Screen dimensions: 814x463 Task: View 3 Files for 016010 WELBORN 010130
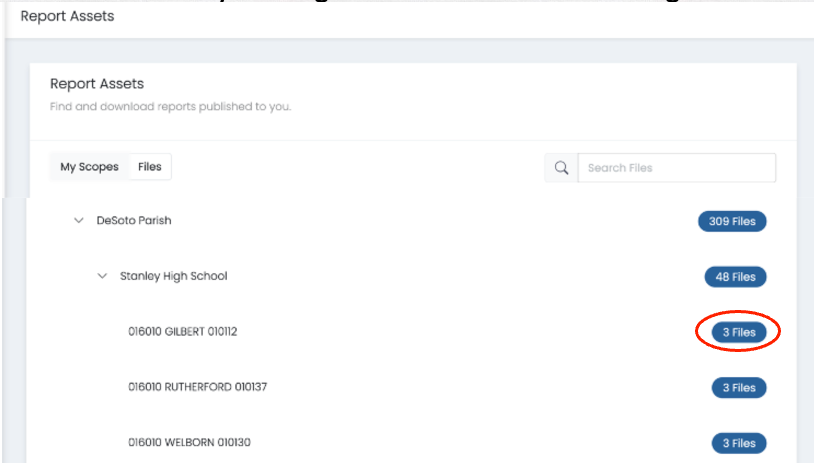pyautogui.click(x=739, y=443)
